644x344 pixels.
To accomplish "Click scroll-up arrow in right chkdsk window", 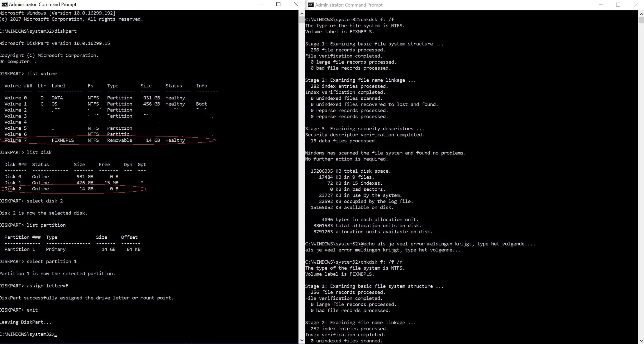I will pyautogui.click(x=641, y=14).
